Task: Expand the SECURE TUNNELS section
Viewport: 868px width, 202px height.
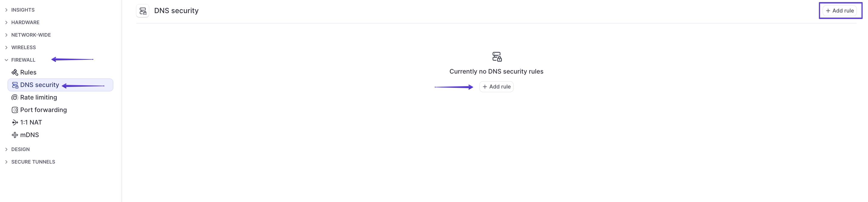Action: (x=30, y=161)
